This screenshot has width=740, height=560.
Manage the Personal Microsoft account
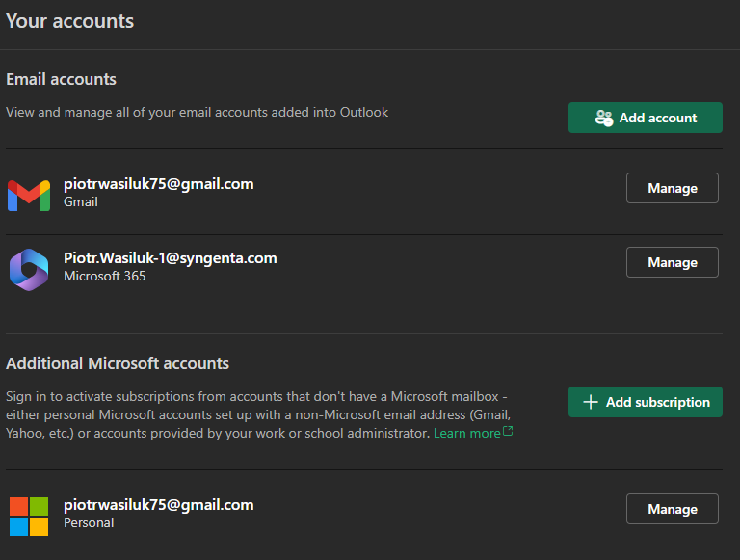point(672,509)
